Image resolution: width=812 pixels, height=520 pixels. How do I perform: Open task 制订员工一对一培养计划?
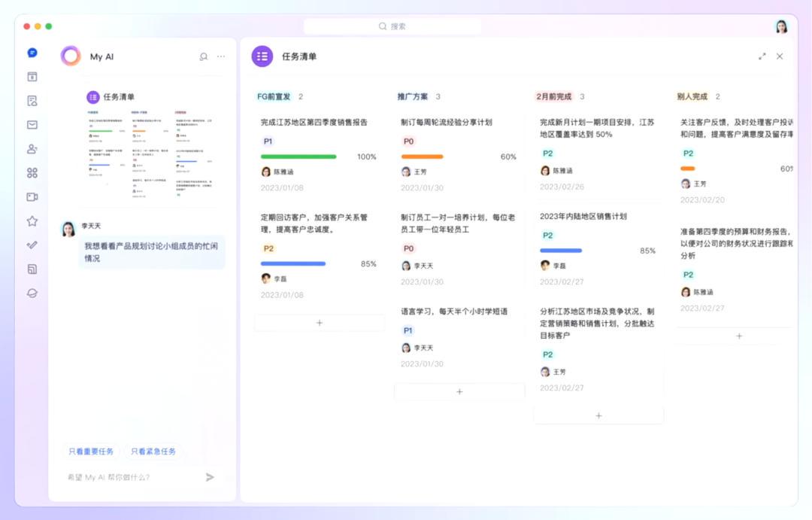[x=458, y=223]
